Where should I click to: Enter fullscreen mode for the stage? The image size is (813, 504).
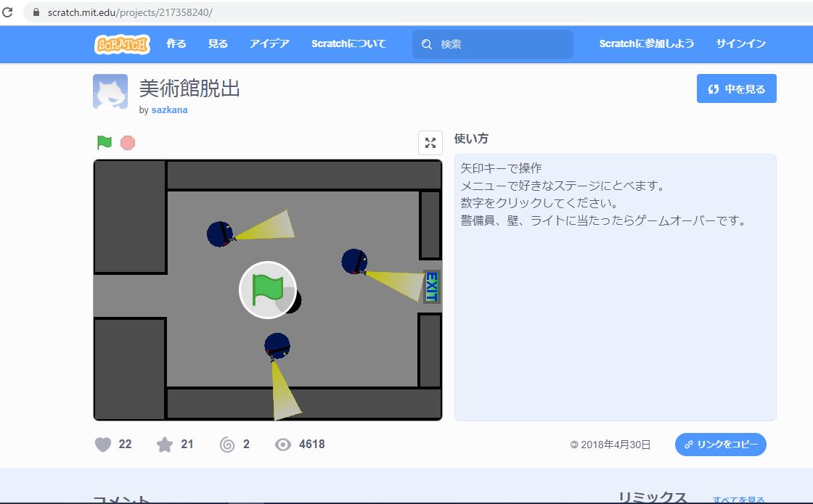click(x=430, y=143)
